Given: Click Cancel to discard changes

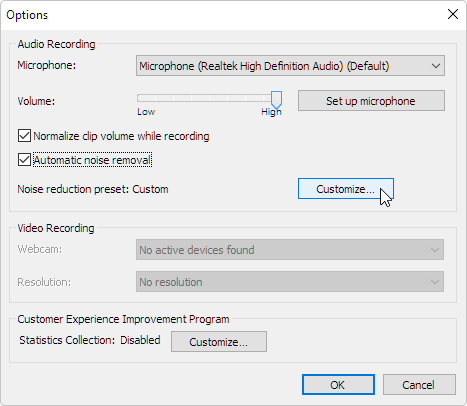Looking at the screenshot, I should (419, 385).
